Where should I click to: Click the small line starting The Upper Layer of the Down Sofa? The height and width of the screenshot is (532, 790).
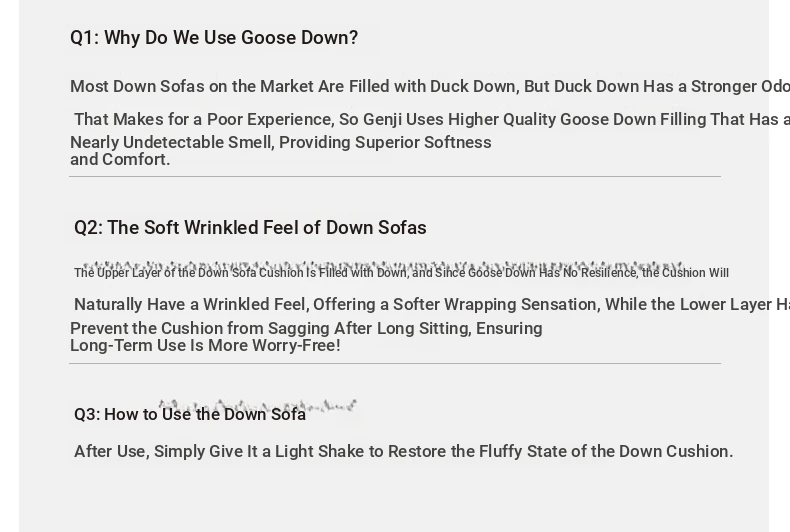tap(401, 273)
